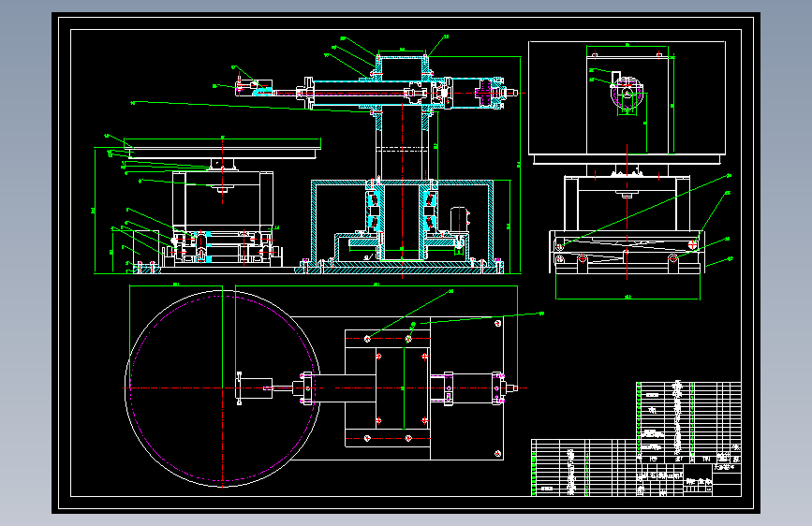Screen dimensions: 812x526
Task: Select the magenta circular section in side view
Action: (x=627, y=95)
